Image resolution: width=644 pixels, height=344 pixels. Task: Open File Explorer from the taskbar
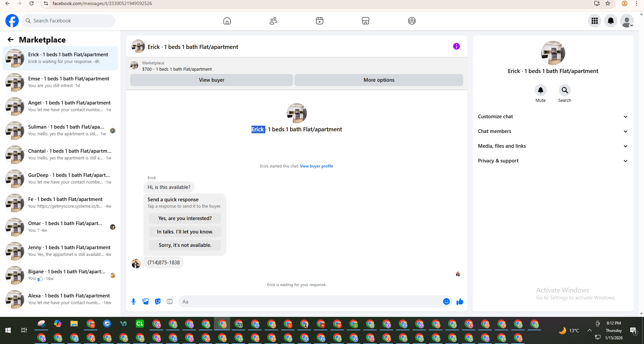[x=74, y=324]
